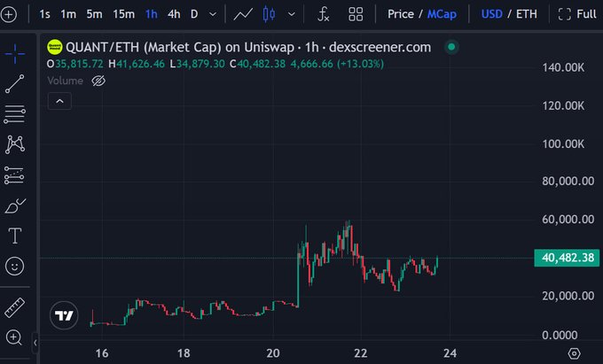Image resolution: width=603 pixels, height=364 pixels.
Task: Open the indicators fx menu
Action: [x=324, y=14]
